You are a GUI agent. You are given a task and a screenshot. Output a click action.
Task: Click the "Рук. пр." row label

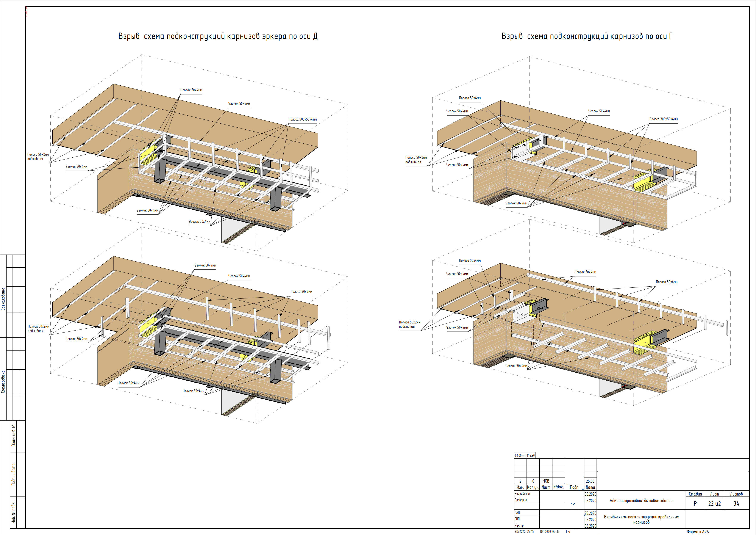(519, 526)
